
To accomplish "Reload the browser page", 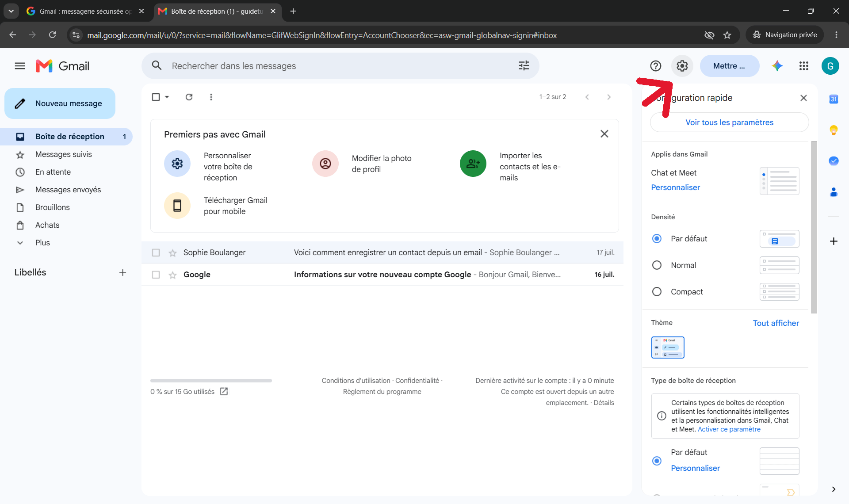I will tap(52, 35).
